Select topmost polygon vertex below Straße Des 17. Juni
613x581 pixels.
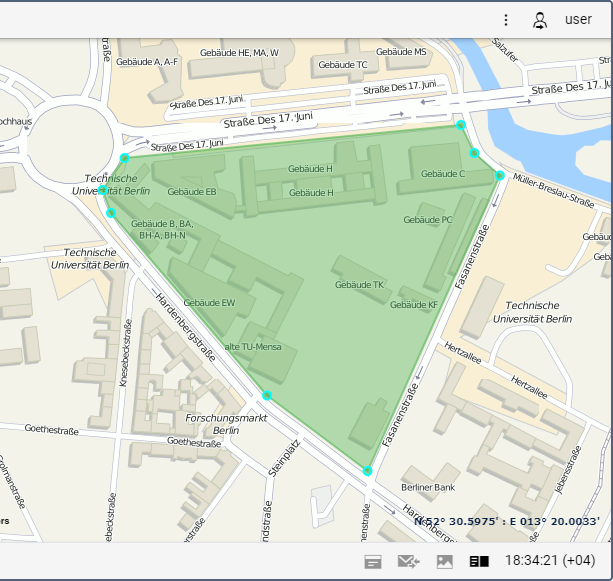click(x=461, y=125)
